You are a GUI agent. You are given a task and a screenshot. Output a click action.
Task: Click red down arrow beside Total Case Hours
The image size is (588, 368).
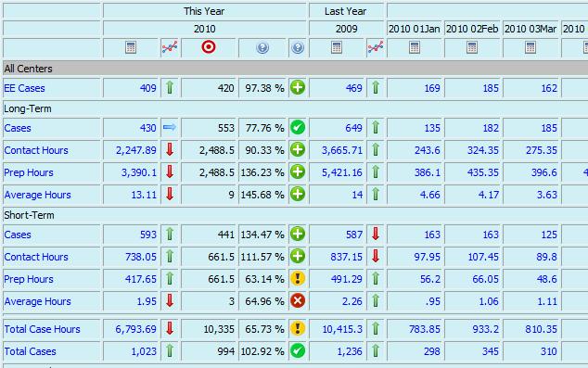tap(170, 328)
